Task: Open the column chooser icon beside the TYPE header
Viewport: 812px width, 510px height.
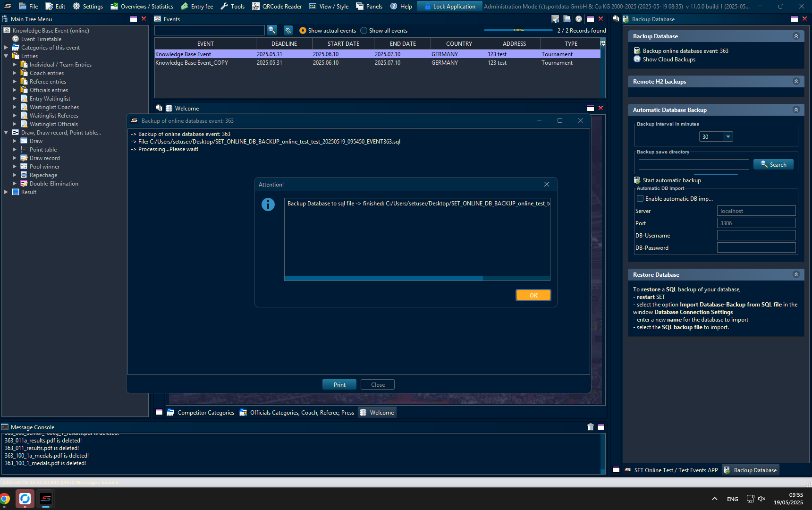Action: click(602, 43)
